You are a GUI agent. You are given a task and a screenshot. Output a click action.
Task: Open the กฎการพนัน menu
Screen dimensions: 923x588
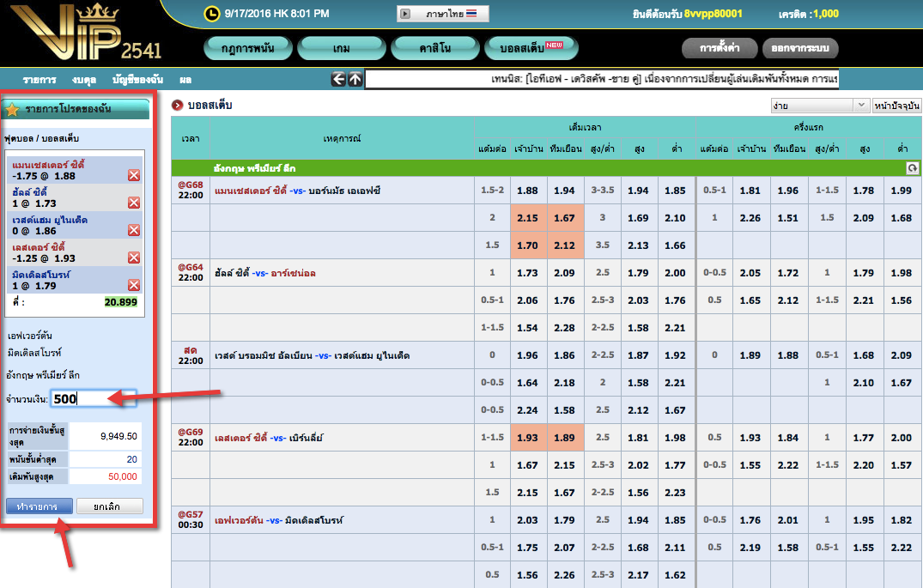(x=248, y=48)
